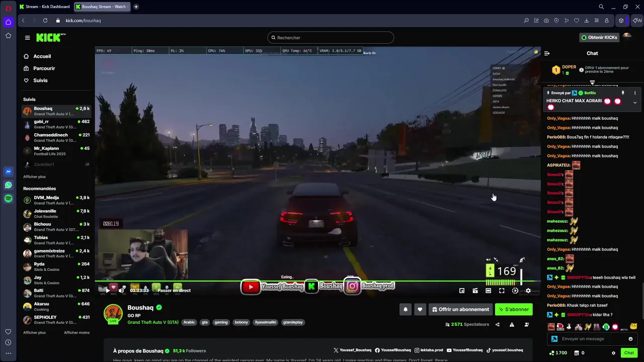Open Opera easy setup sliders icon
This screenshot has width=644, height=362.
[596, 21]
